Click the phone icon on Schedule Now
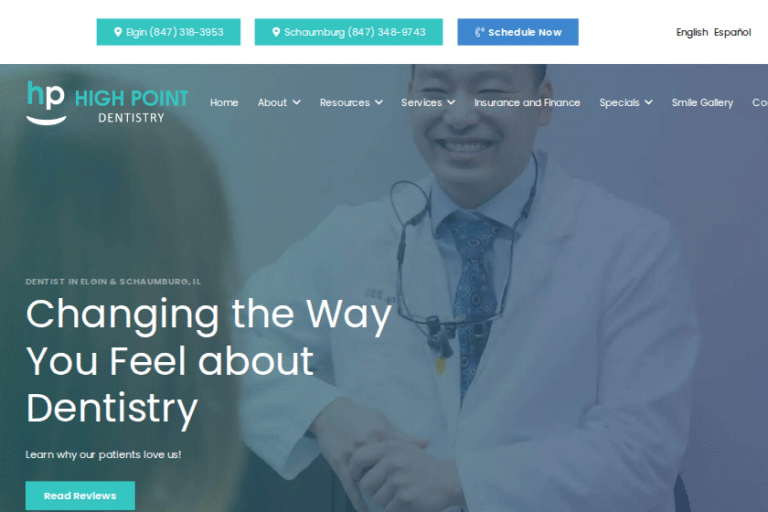768x512 pixels. point(480,32)
